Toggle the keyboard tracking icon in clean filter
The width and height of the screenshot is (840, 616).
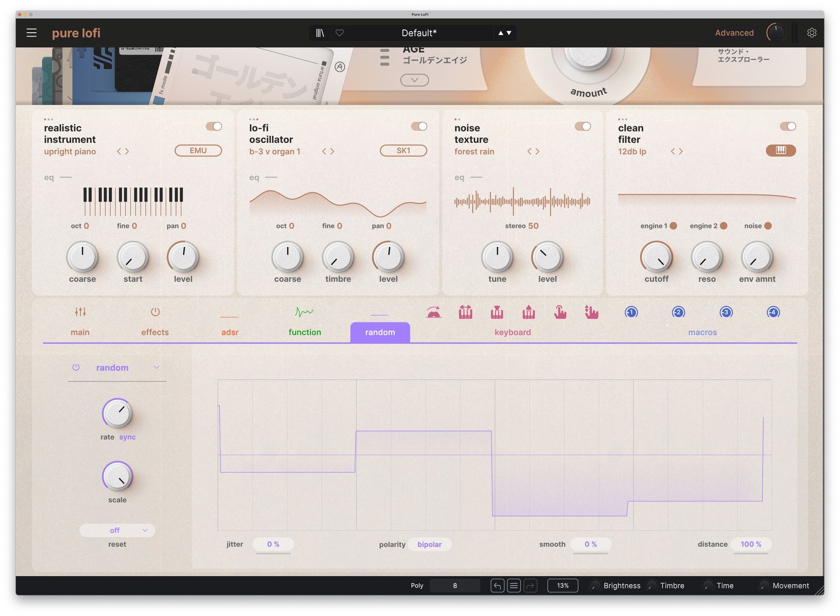point(780,151)
